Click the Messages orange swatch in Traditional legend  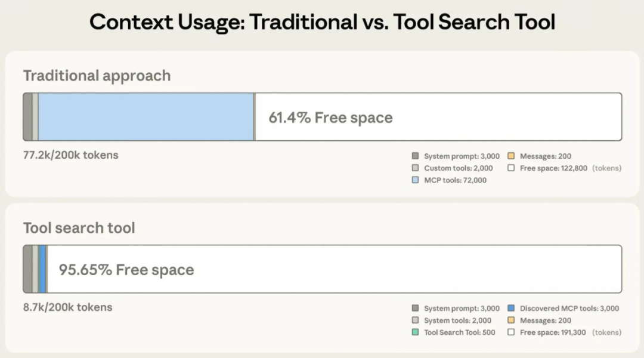[x=511, y=156]
